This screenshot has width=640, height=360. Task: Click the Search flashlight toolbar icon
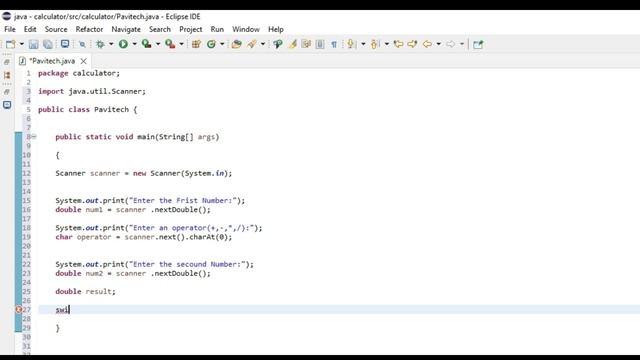tap(252, 44)
